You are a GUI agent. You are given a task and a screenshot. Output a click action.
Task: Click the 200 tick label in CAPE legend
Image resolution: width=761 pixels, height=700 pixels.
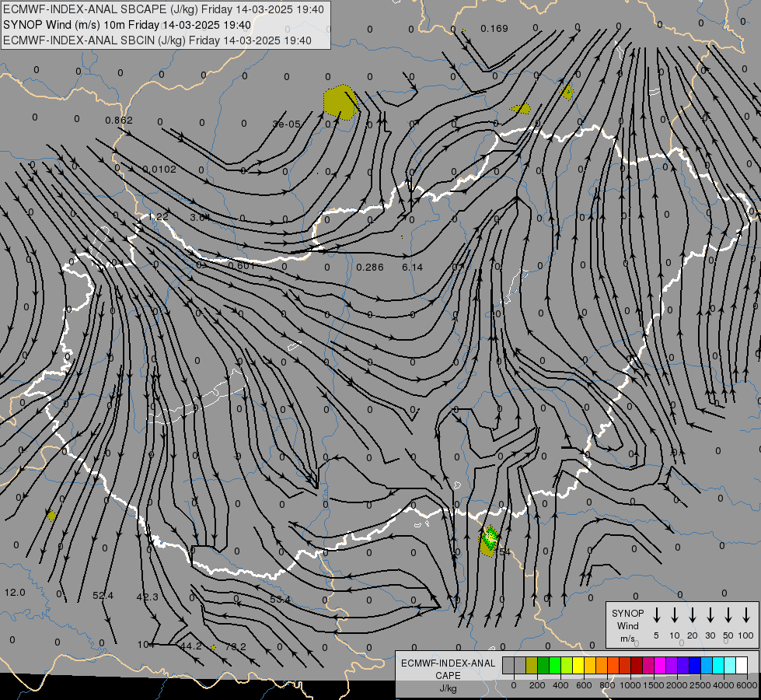pyautogui.click(x=537, y=685)
